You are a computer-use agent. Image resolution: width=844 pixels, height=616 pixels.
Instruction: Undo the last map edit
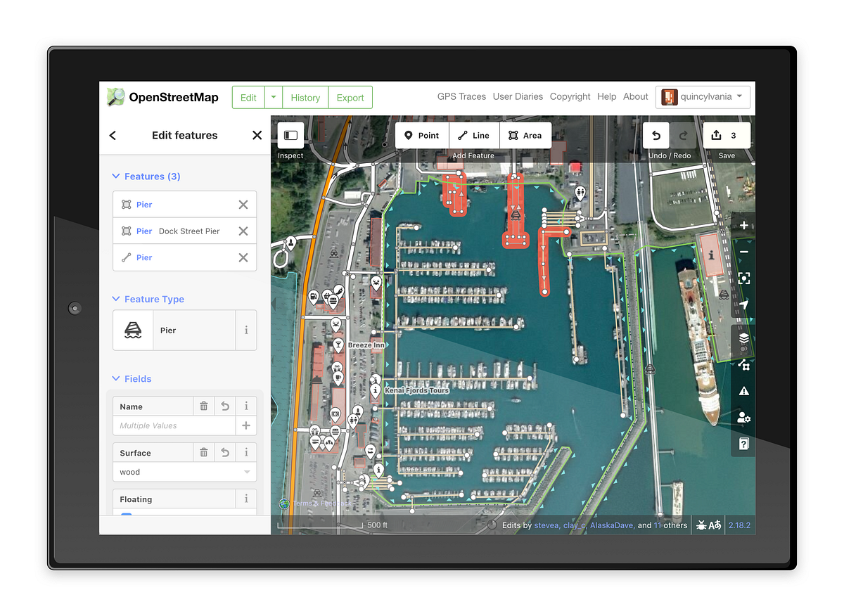click(656, 135)
